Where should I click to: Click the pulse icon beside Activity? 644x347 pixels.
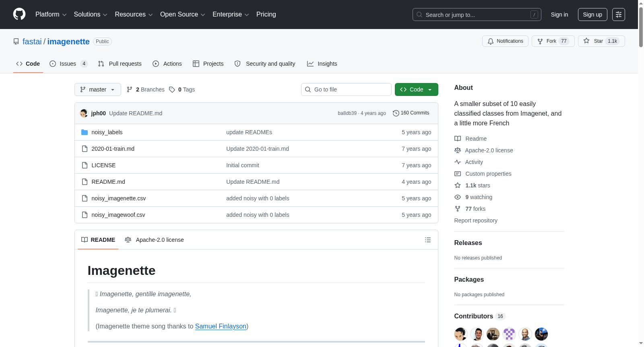(x=458, y=162)
